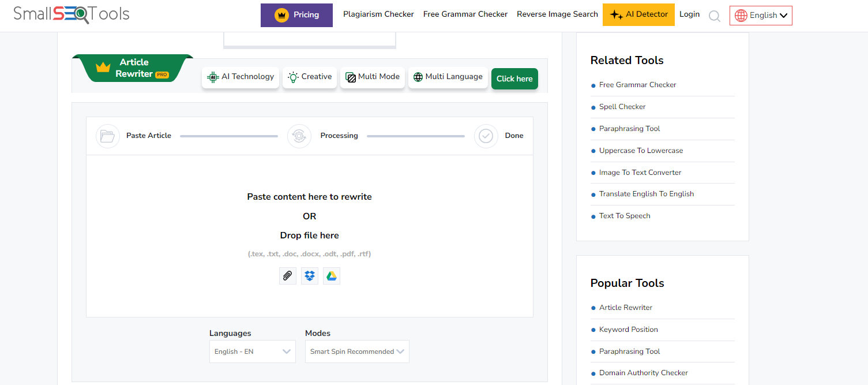Expand the Languages dropdown

[x=253, y=352]
